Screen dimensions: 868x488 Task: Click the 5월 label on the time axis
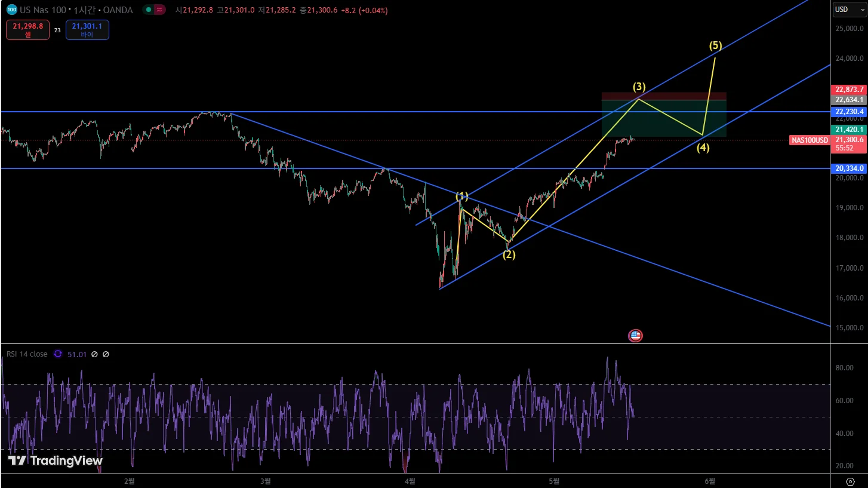554,481
